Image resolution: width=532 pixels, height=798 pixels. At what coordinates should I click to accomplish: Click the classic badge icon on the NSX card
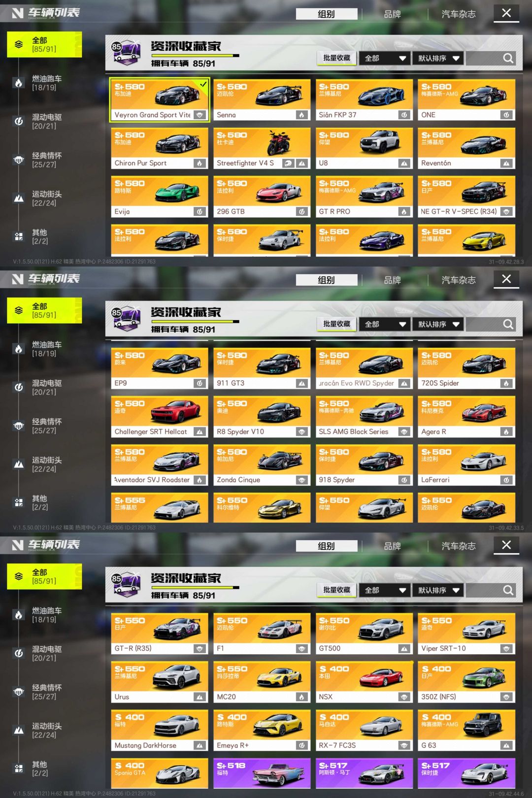(404, 697)
